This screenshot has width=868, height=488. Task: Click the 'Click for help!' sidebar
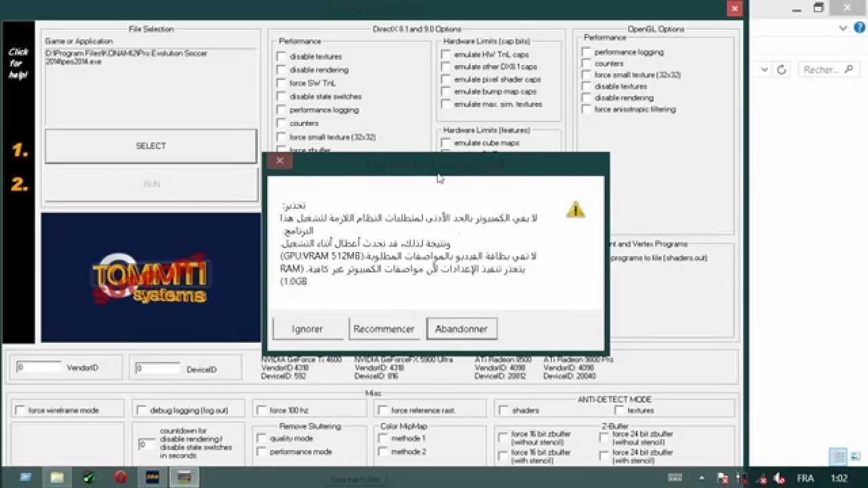coord(18,64)
